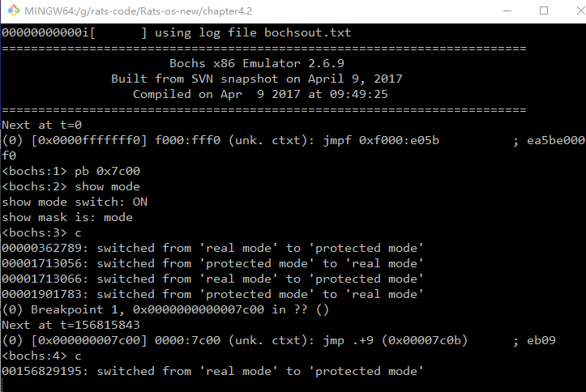Click the '<bochs:2> show mode' command line
Viewport: 586px width, 392px height.
(x=71, y=186)
